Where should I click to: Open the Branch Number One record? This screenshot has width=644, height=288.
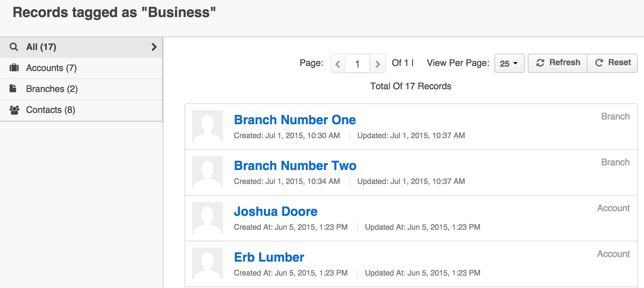295,120
